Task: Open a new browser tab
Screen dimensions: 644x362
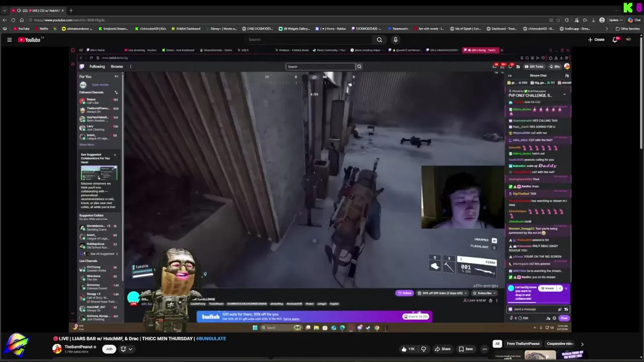Action: point(71,11)
